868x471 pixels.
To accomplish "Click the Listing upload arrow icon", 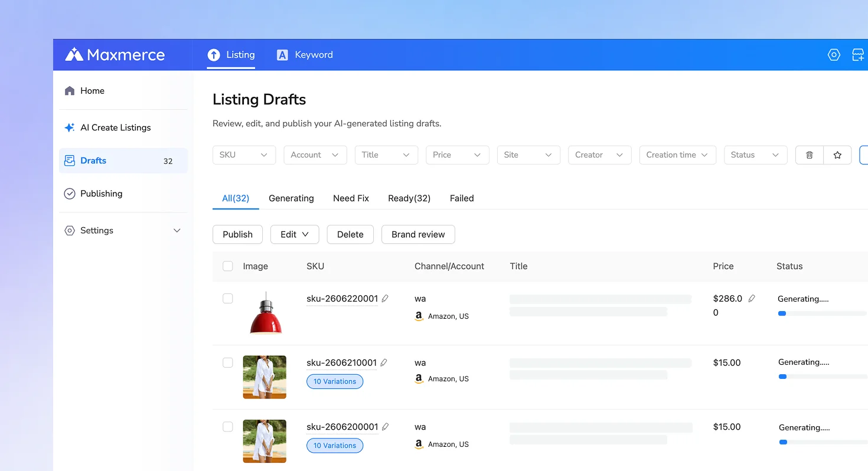I will (x=214, y=55).
